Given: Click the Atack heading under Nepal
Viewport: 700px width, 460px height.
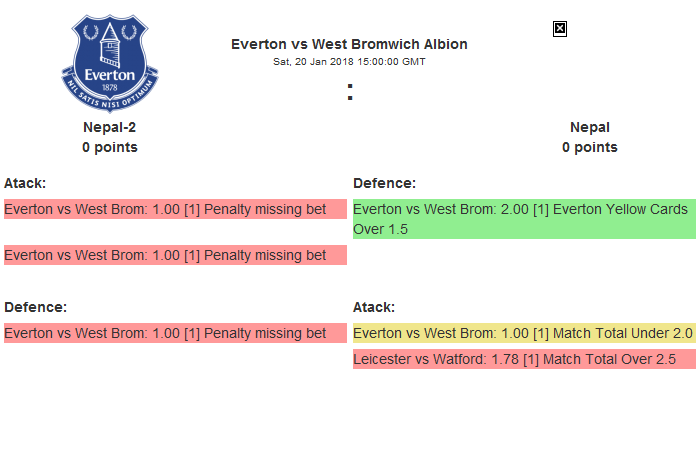Looking at the screenshot, I should [x=374, y=307].
